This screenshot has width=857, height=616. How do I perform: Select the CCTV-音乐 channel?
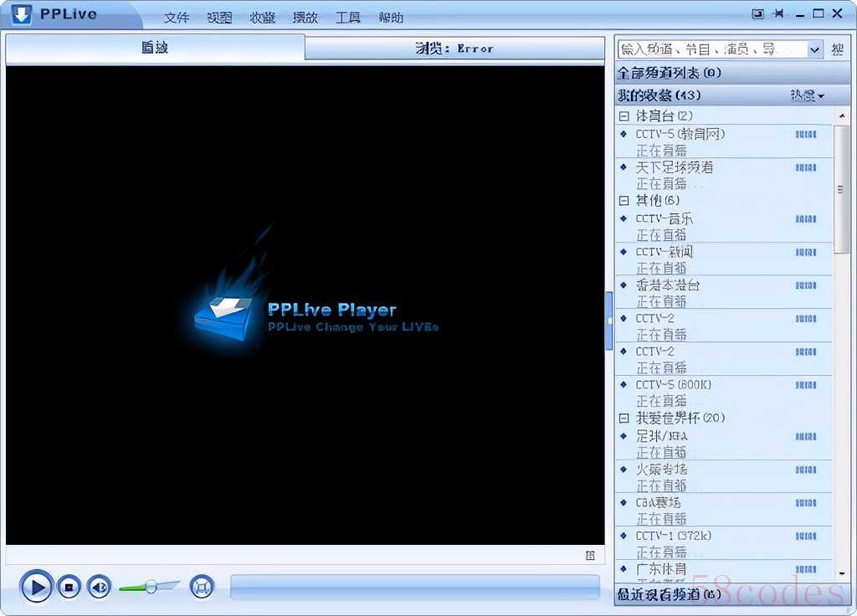724,226
